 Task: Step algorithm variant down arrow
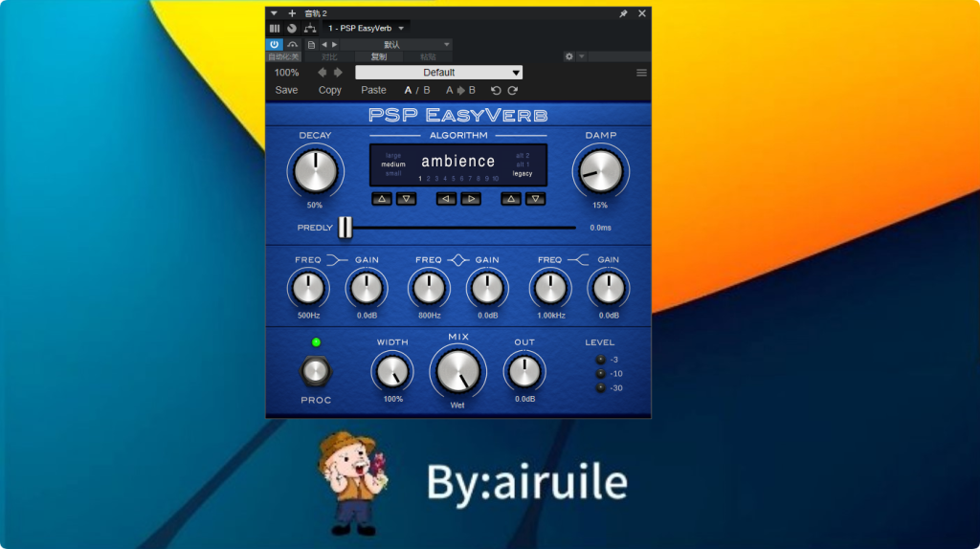pyautogui.click(x=536, y=199)
